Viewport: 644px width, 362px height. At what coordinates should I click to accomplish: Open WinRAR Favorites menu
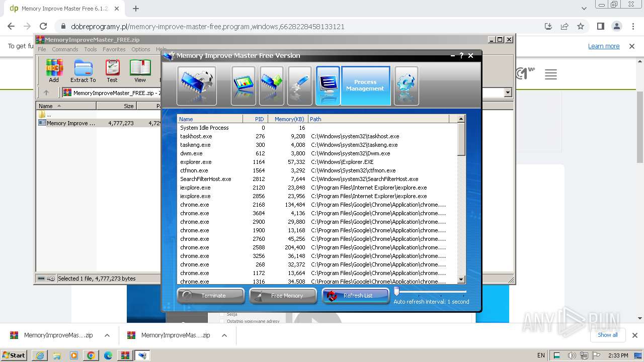(114, 49)
